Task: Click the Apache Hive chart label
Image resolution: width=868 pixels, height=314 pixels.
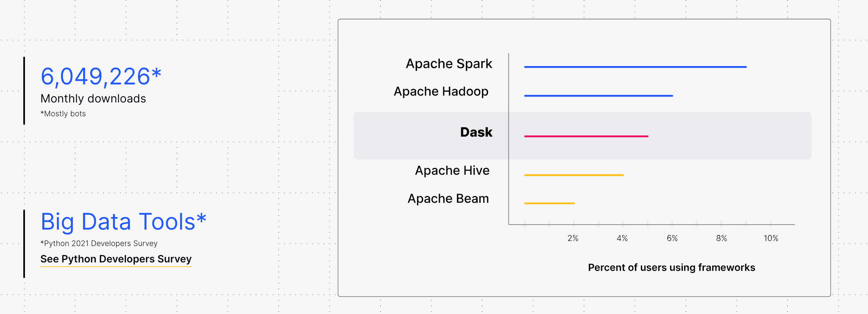Action: click(x=452, y=170)
